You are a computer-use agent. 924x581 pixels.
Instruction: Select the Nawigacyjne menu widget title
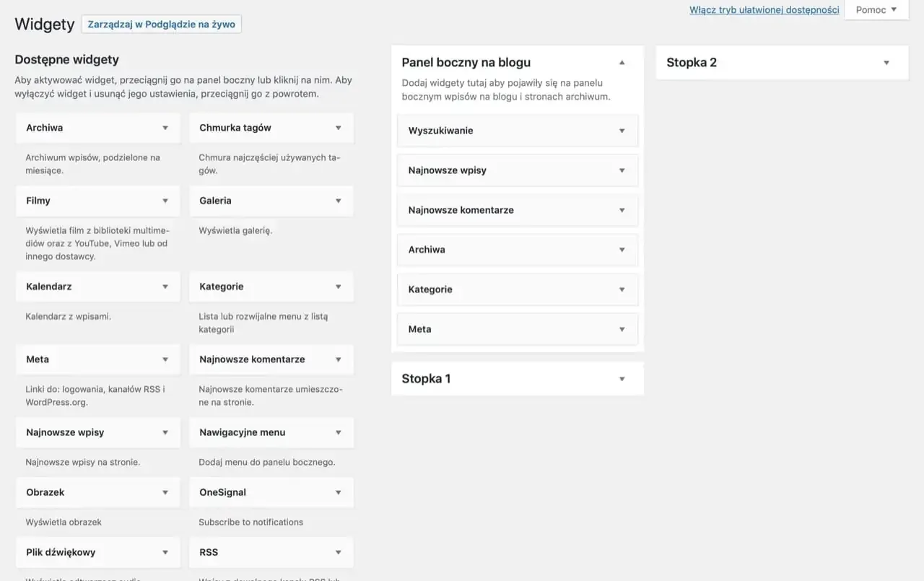[243, 432]
